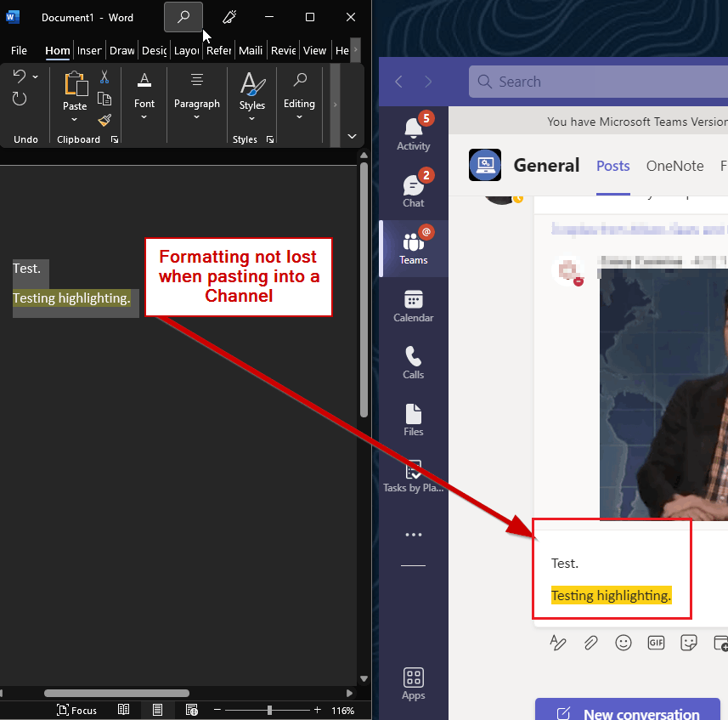The width and height of the screenshot is (728, 720).
Task: Go back in Teams navigation
Action: pos(398,82)
